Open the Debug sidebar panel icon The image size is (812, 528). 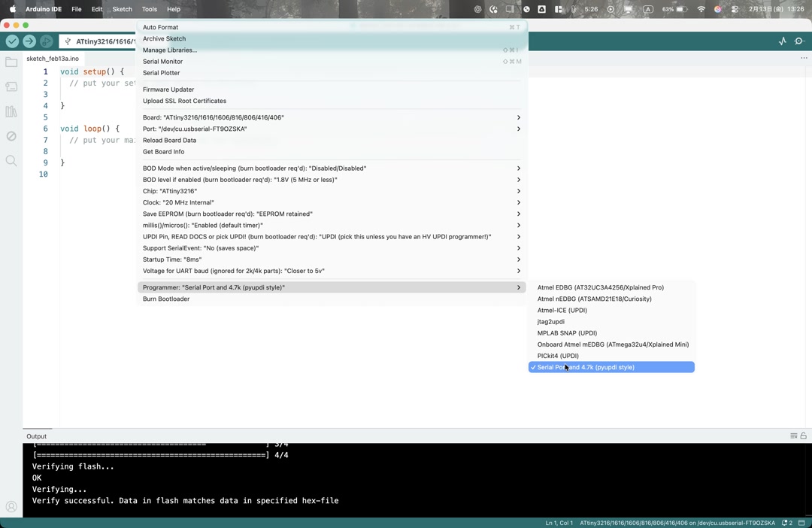click(11, 136)
